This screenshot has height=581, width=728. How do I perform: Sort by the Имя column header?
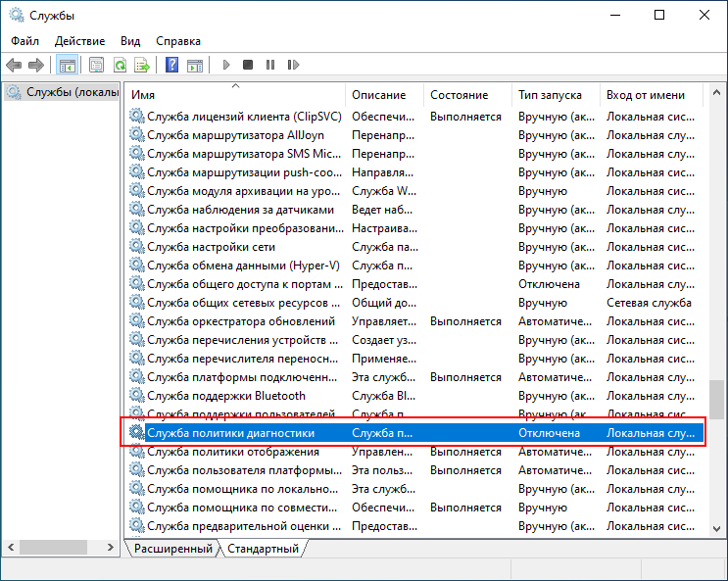(x=235, y=95)
